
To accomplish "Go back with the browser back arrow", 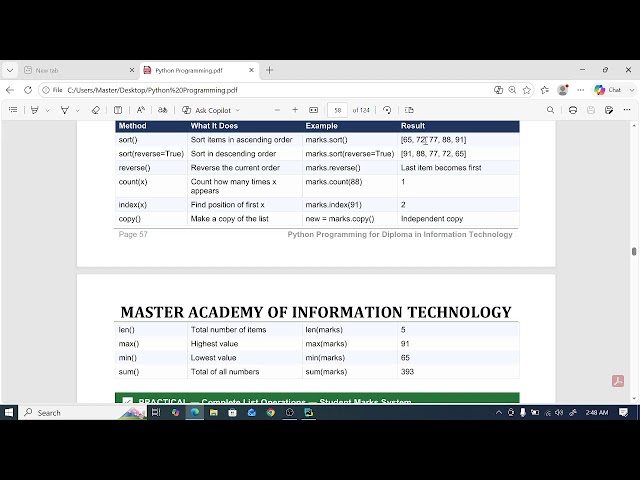I will [10, 90].
